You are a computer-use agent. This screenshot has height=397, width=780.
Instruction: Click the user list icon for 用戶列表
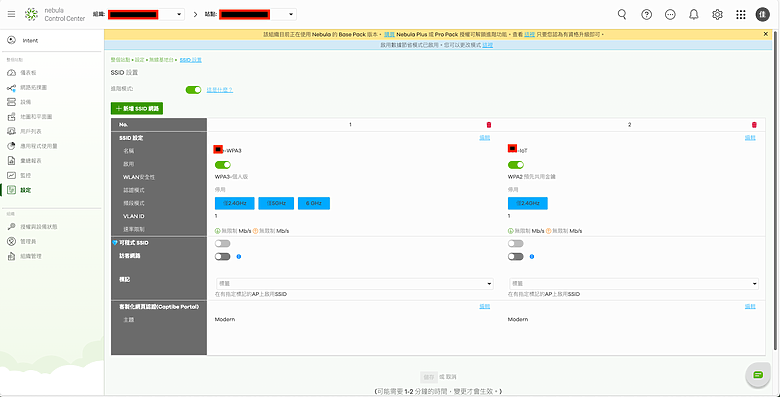pyautogui.click(x=12, y=131)
